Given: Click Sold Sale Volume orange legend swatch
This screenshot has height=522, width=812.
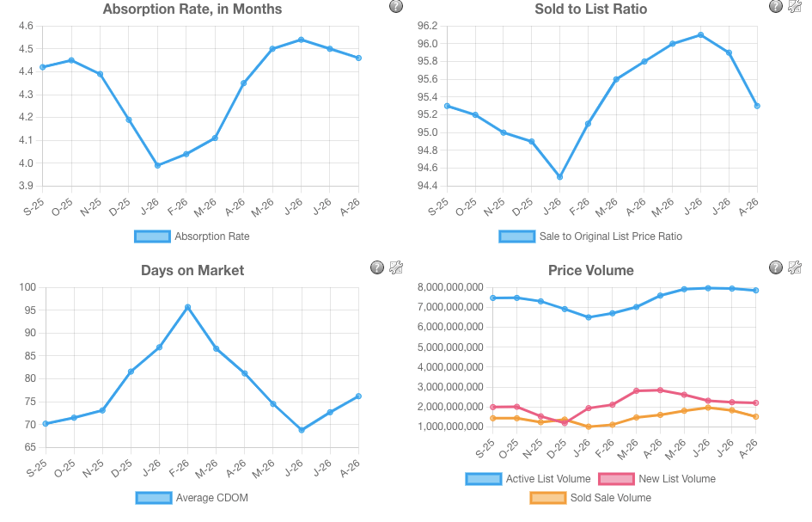Looking at the screenshot, I should (548, 498).
